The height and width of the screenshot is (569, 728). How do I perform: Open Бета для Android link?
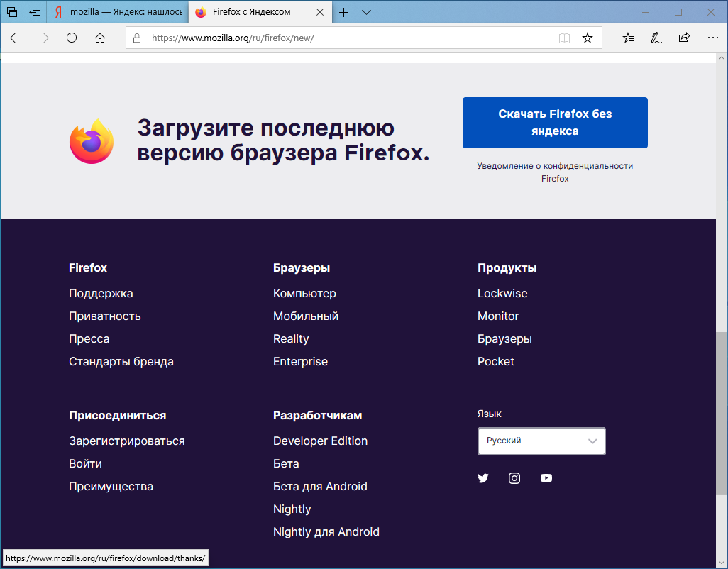[320, 487]
